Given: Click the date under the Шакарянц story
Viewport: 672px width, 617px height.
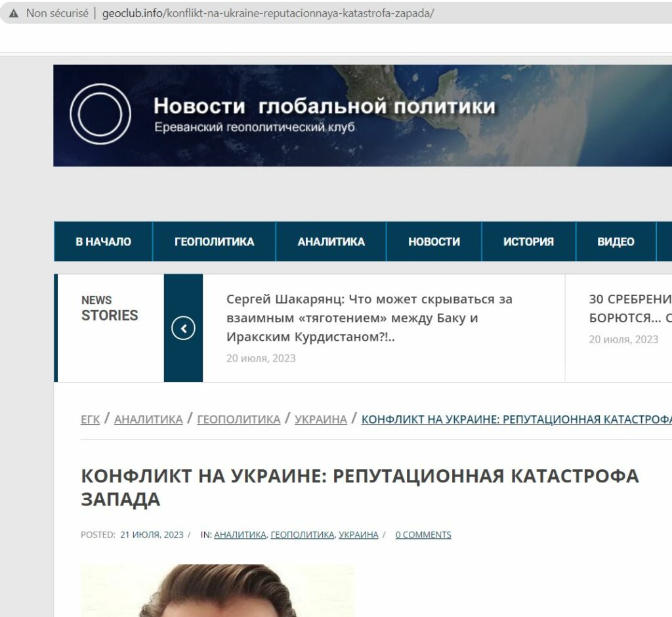Looking at the screenshot, I should tap(261, 358).
